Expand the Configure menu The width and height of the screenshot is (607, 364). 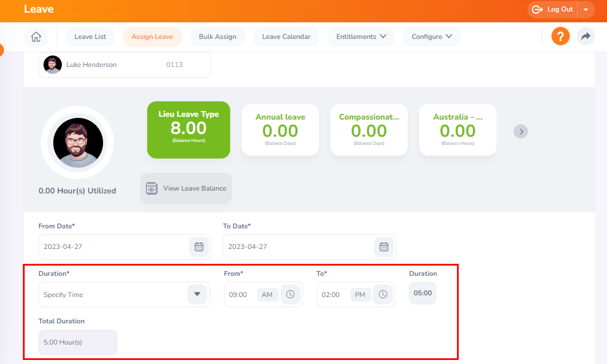click(431, 36)
